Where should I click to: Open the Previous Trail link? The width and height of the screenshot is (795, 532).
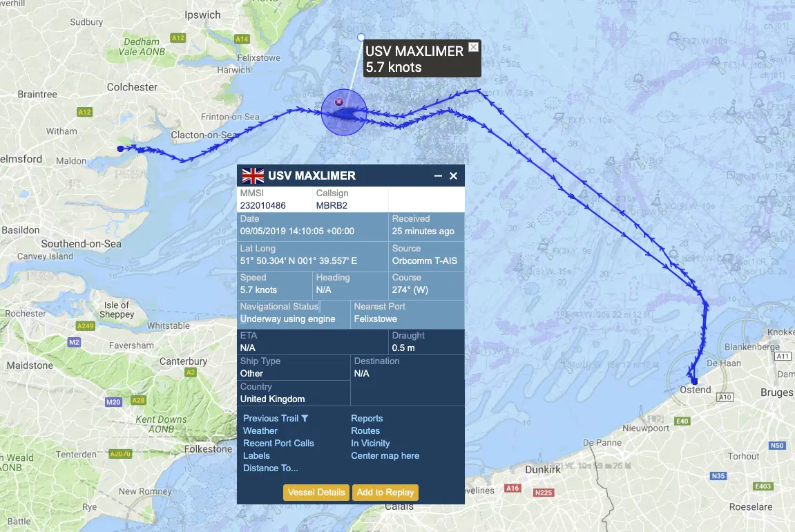pyautogui.click(x=270, y=419)
